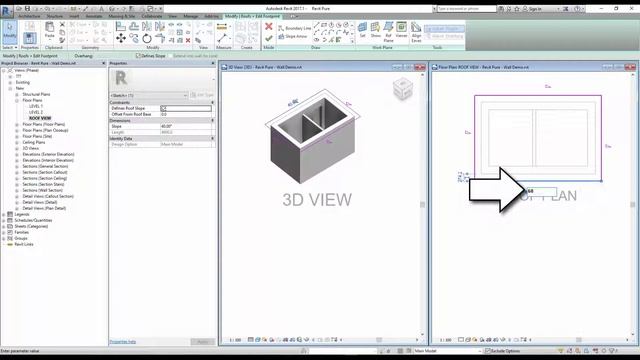Select the Line draw tool
The width and height of the screenshot is (640, 360).
pos(317,25)
